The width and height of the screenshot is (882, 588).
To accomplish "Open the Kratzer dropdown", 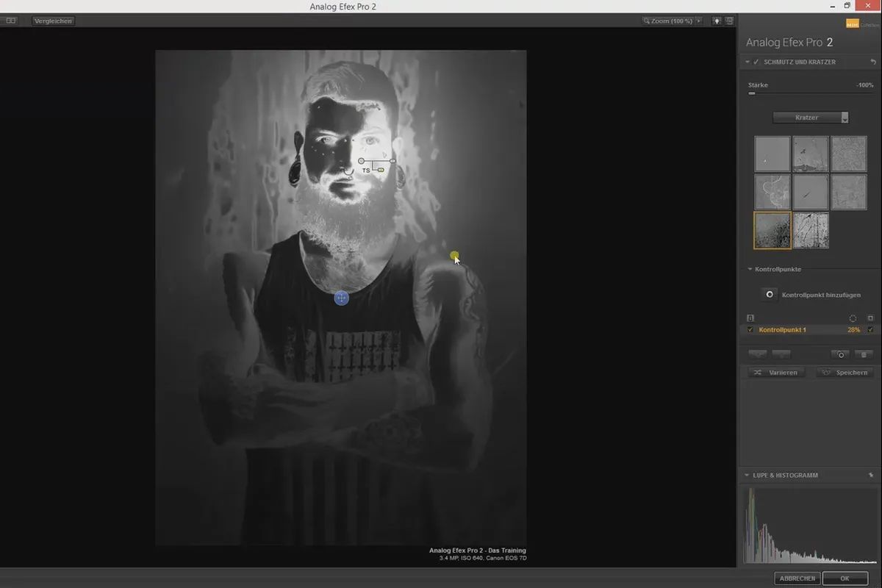I will coord(811,118).
